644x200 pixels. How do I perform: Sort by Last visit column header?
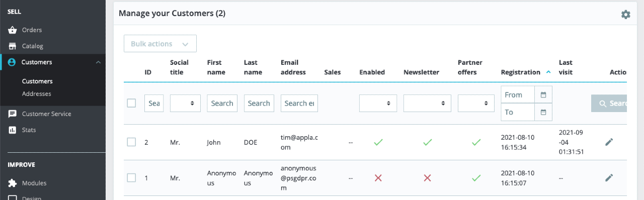coord(566,67)
